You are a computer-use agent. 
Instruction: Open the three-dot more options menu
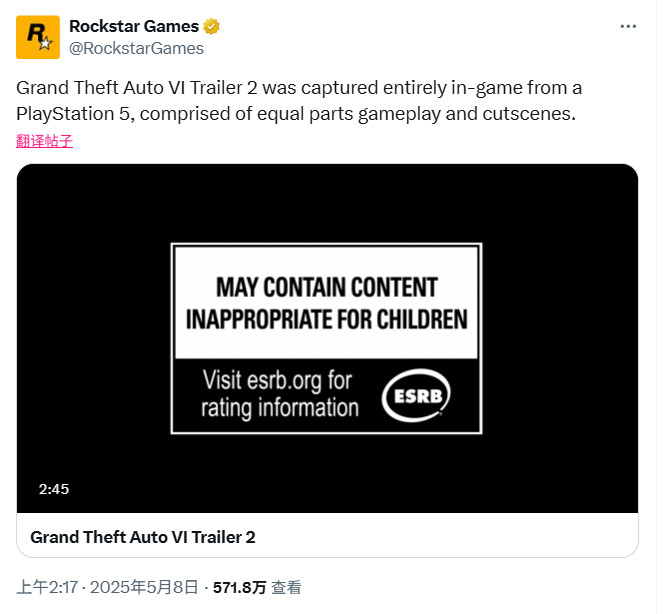(627, 26)
